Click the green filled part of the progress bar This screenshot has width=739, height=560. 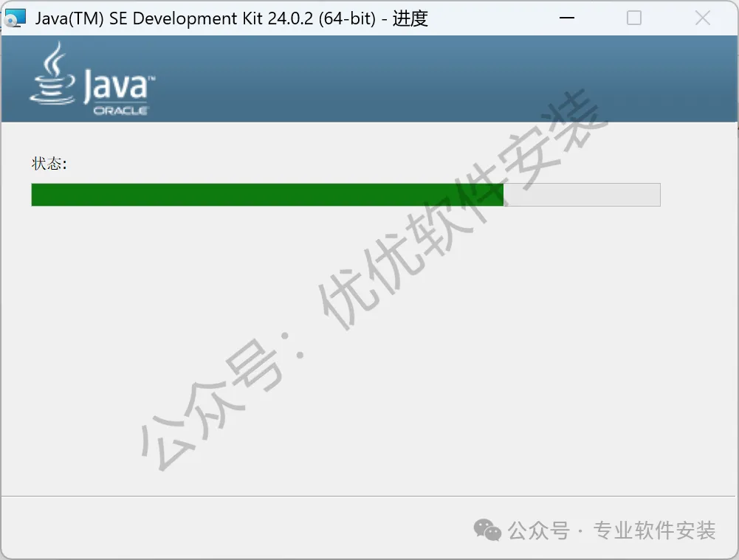[267, 195]
